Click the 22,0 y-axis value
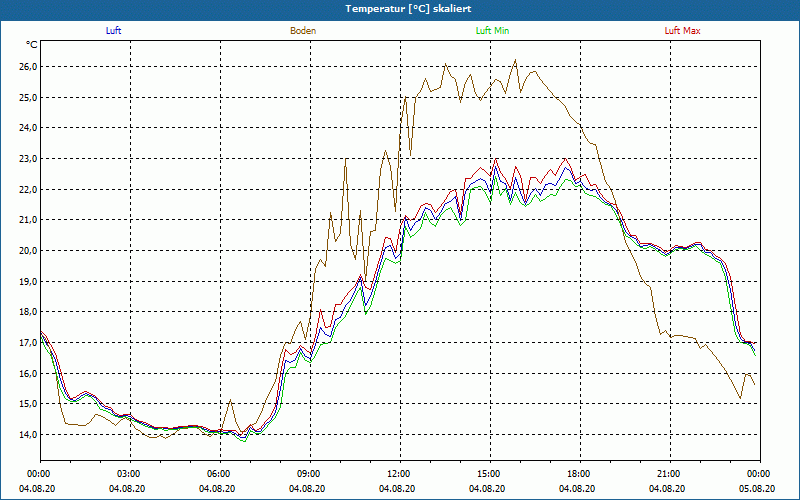The height and width of the screenshot is (500, 800). click(29, 189)
